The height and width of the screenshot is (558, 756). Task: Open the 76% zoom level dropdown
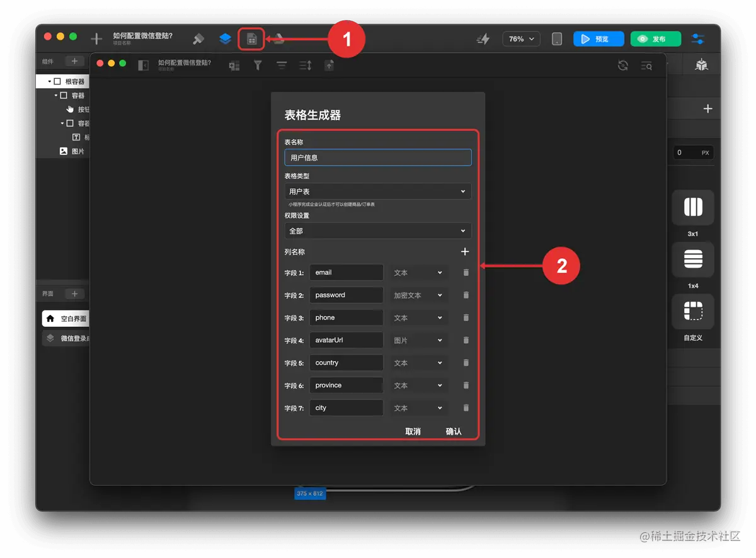pos(521,39)
